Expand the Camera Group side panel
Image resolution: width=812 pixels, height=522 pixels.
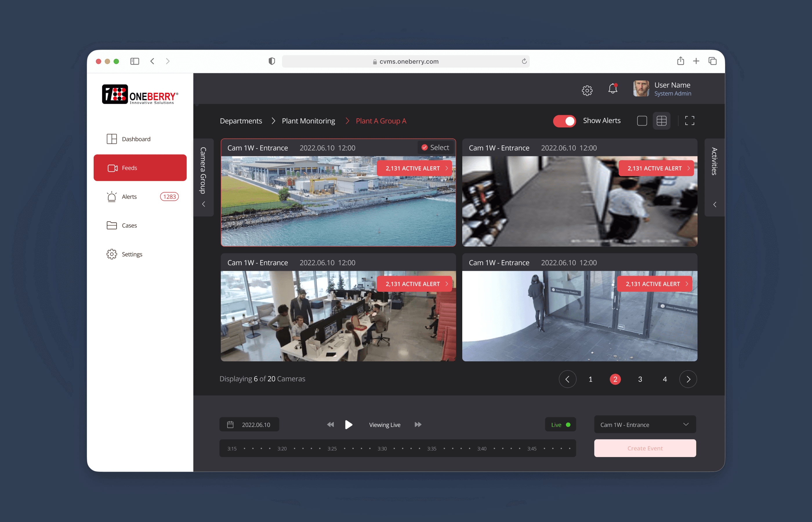click(x=203, y=177)
